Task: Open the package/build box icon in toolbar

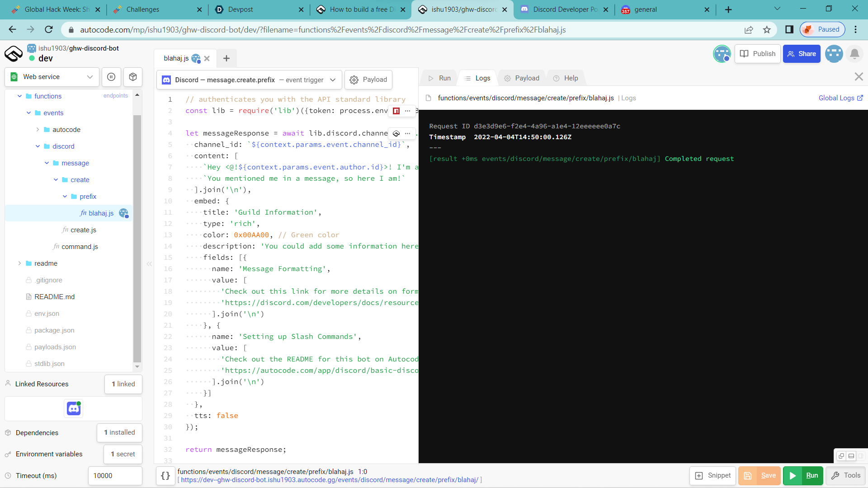Action: tap(132, 77)
